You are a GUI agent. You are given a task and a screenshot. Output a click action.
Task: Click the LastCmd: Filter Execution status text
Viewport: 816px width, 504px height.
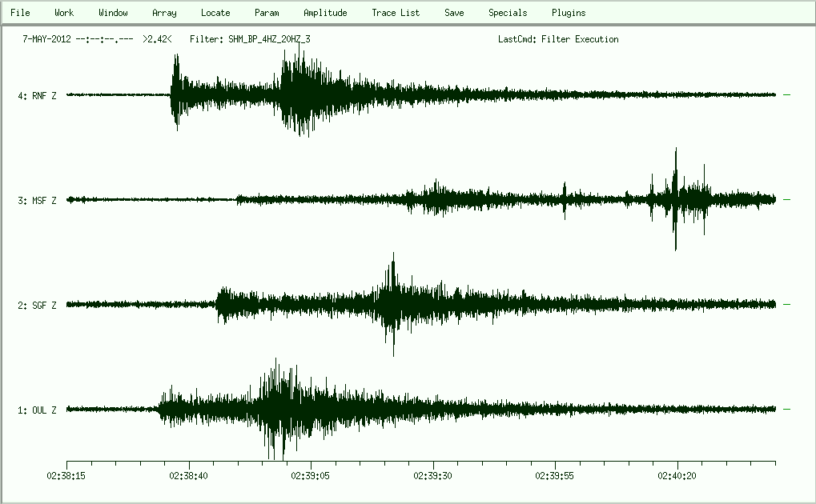[x=557, y=39]
